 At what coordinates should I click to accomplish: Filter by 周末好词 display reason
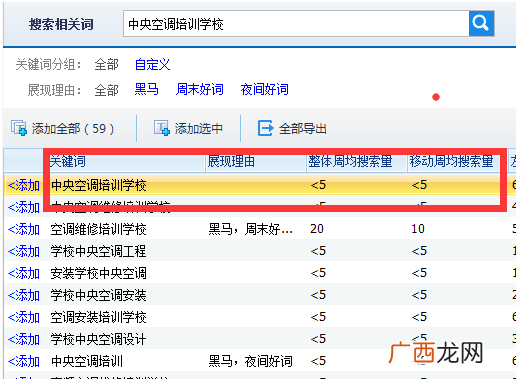click(x=200, y=89)
